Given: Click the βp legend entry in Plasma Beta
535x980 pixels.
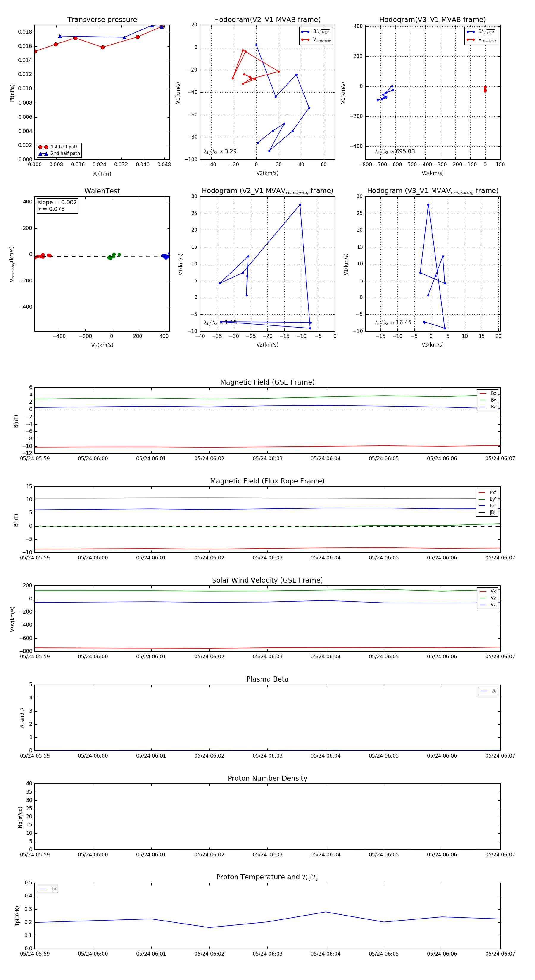Looking at the screenshot, I should coord(488,691).
